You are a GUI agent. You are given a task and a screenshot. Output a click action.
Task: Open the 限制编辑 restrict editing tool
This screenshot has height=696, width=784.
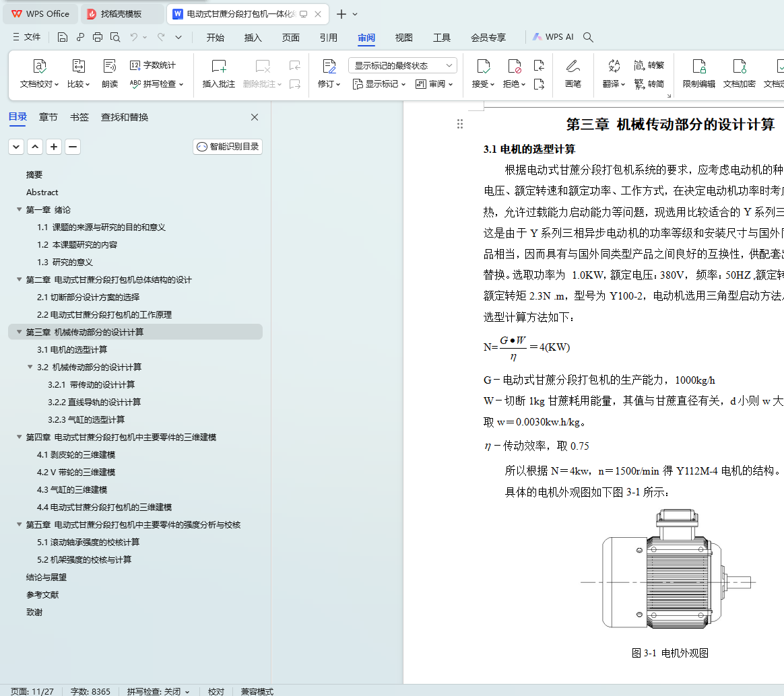coord(699,67)
